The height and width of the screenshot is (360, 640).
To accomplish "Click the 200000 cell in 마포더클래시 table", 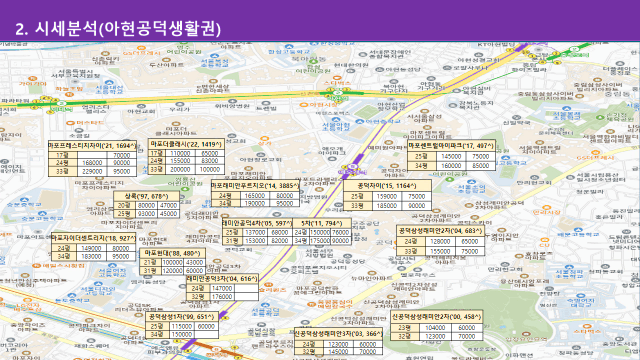I will tap(180, 169).
